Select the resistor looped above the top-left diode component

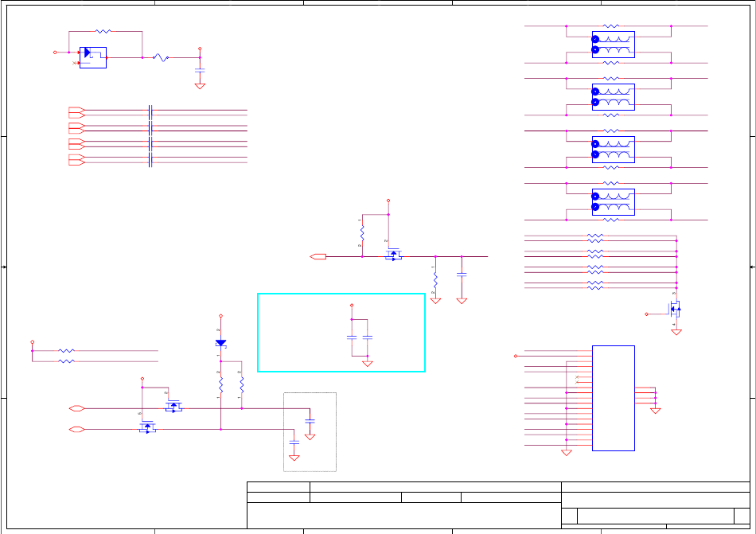click(103, 31)
